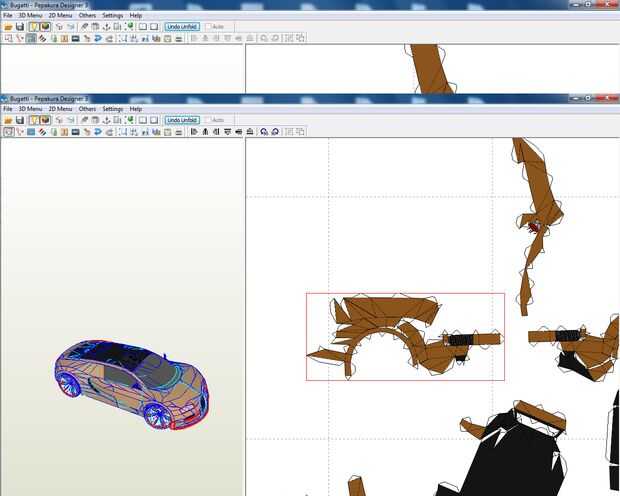This screenshot has width=620, height=496.
Task: Enable the Auto checkbox in the front window
Action: click(208, 120)
